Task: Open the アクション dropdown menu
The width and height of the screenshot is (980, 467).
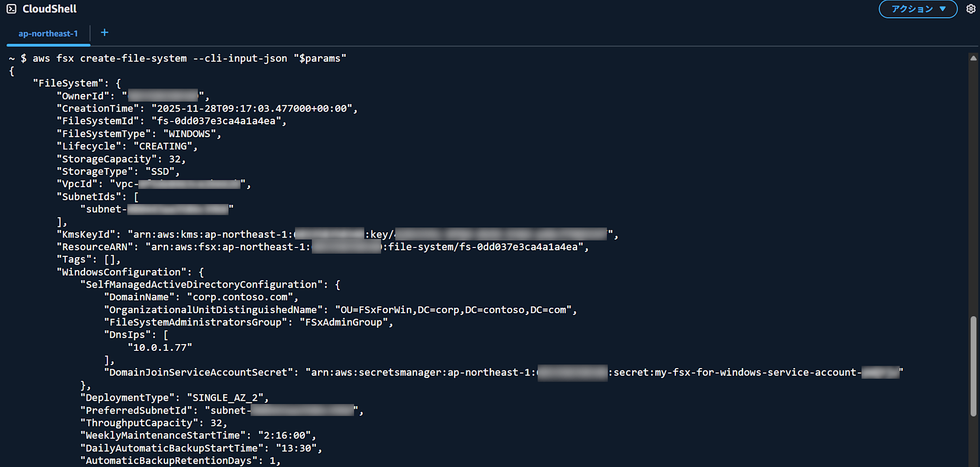Action: pyautogui.click(x=917, y=8)
